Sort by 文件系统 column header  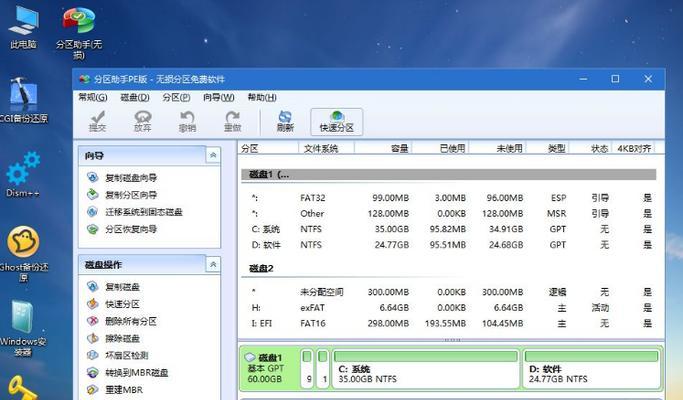pyautogui.click(x=326, y=148)
